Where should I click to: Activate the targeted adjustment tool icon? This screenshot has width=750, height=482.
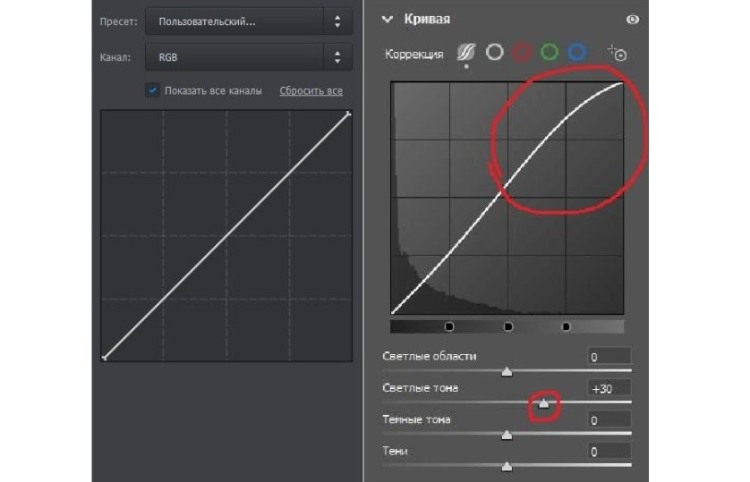pyautogui.click(x=616, y=53)
